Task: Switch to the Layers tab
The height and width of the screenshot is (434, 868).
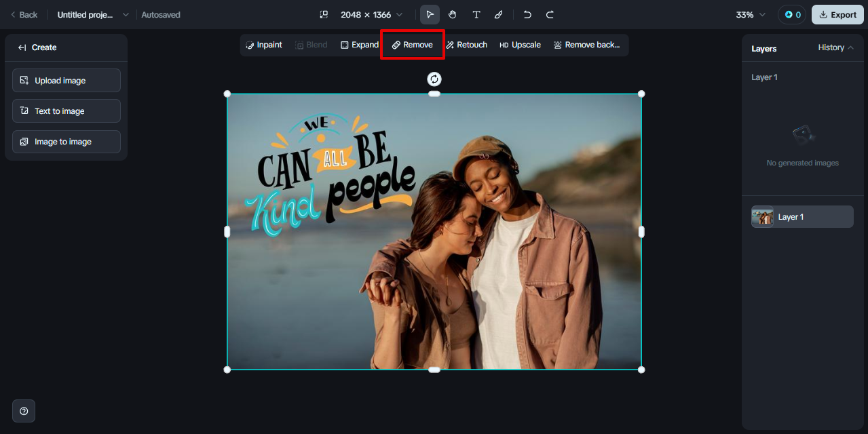Action: (764, 48)
